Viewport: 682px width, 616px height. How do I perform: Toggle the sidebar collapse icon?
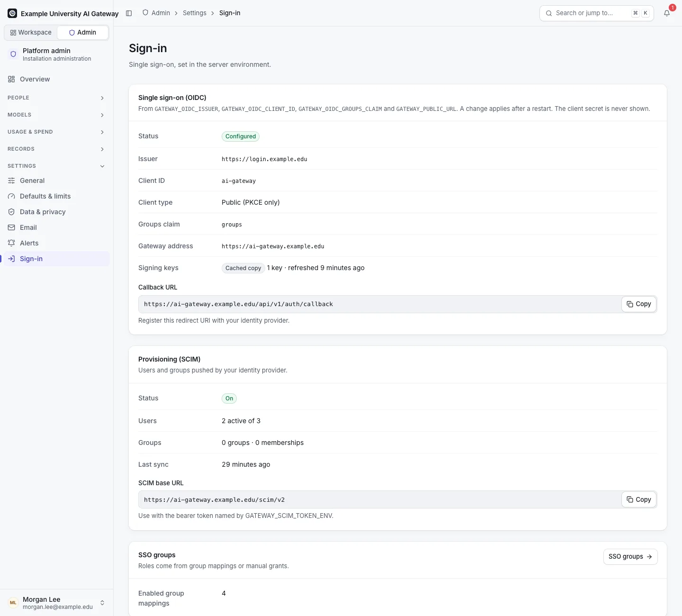(129, 13)
